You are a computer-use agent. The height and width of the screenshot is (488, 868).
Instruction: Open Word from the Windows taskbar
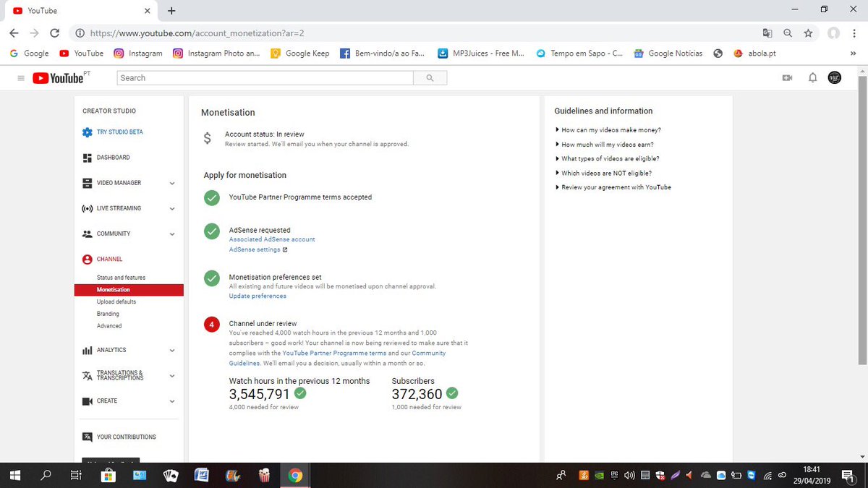coord(202,476)
